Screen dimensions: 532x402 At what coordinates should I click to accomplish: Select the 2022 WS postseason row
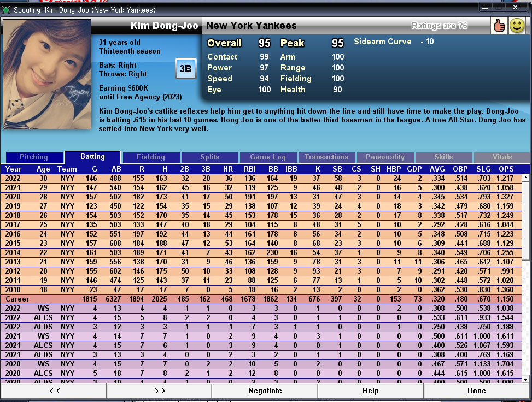[261, 309]
